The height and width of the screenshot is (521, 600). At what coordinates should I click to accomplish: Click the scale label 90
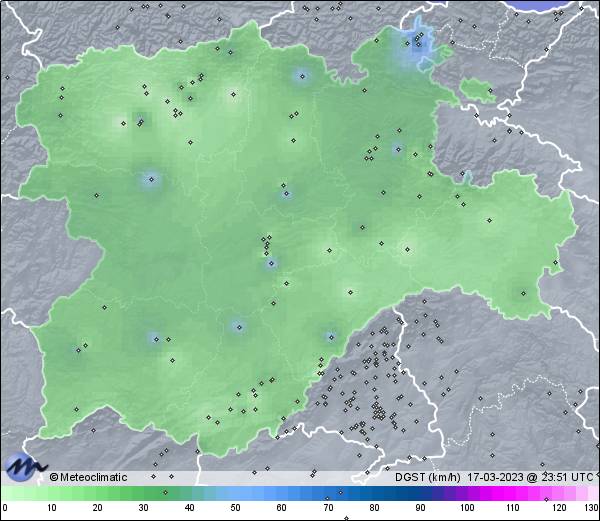pyautogui.click(x=420, y=508)
